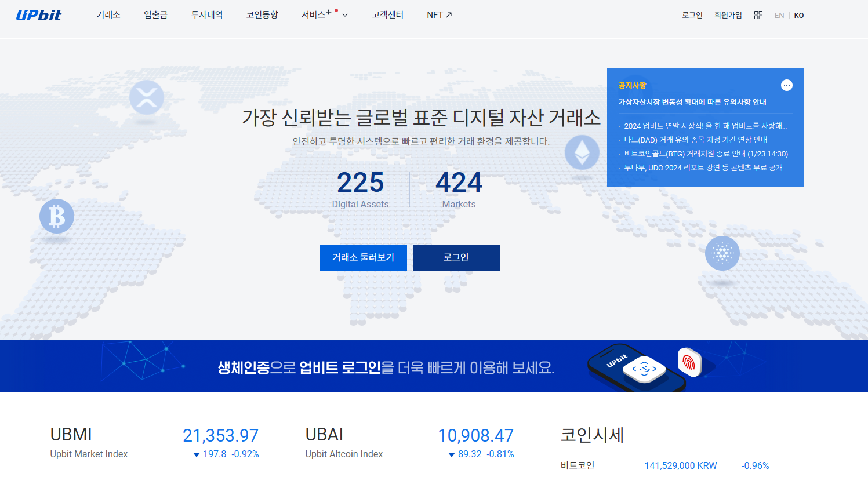Expand the 서비스+ dropdown menu
This screenshot has width=868, height=477.
click(325, 14)
